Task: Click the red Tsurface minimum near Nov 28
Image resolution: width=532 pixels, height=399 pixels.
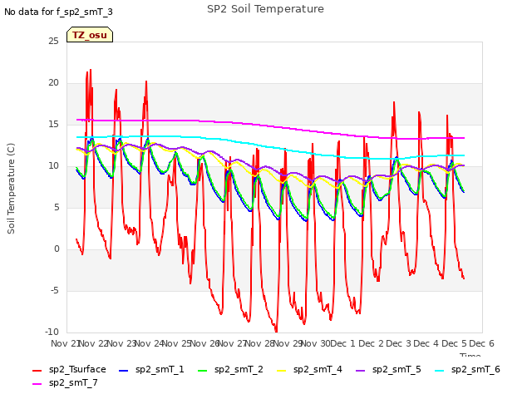Action: [x=276, y=331]
